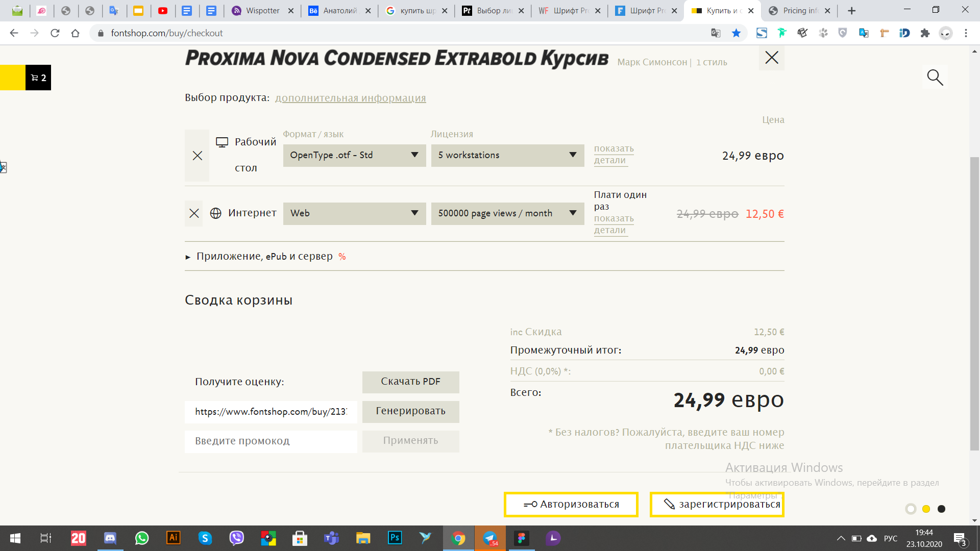Click the зарегистрироваться button
Viewport: 980px width, 551px height.
[x=717, y=504]
